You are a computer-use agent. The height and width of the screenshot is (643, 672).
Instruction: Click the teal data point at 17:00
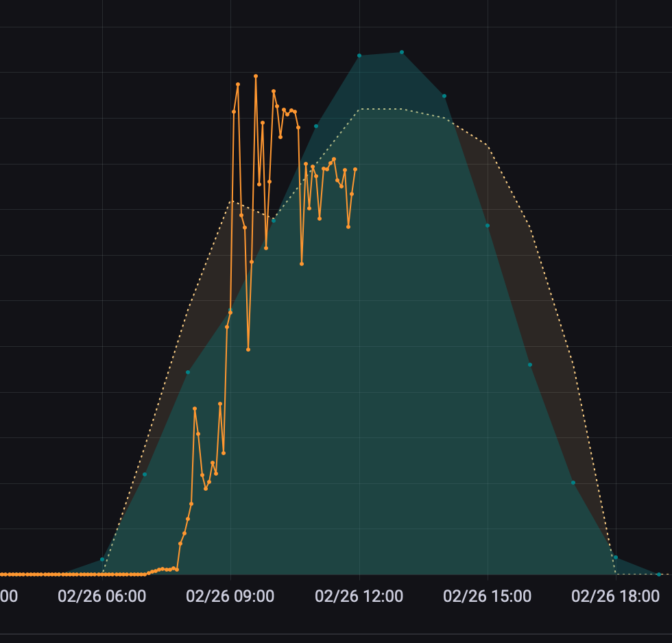[x=573, y=483]
